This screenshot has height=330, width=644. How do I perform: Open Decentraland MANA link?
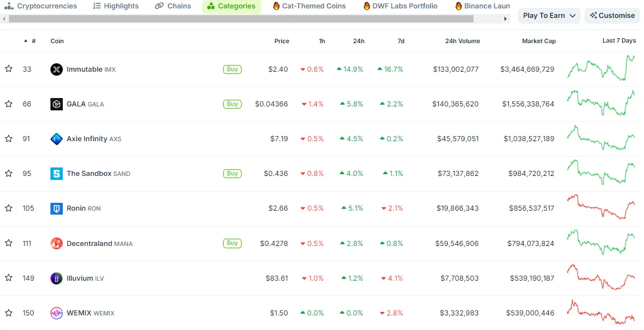100,243
